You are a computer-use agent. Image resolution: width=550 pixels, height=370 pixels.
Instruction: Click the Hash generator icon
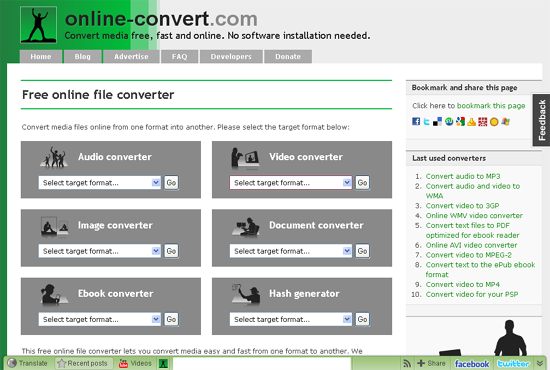pos(246,294)
